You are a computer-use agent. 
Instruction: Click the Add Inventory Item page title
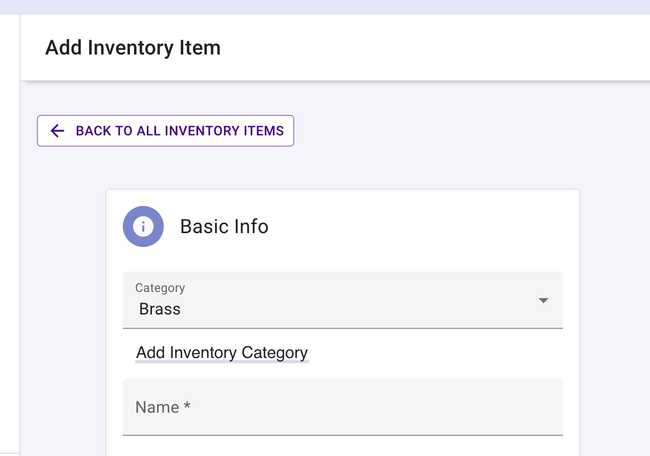pos(133,47)
